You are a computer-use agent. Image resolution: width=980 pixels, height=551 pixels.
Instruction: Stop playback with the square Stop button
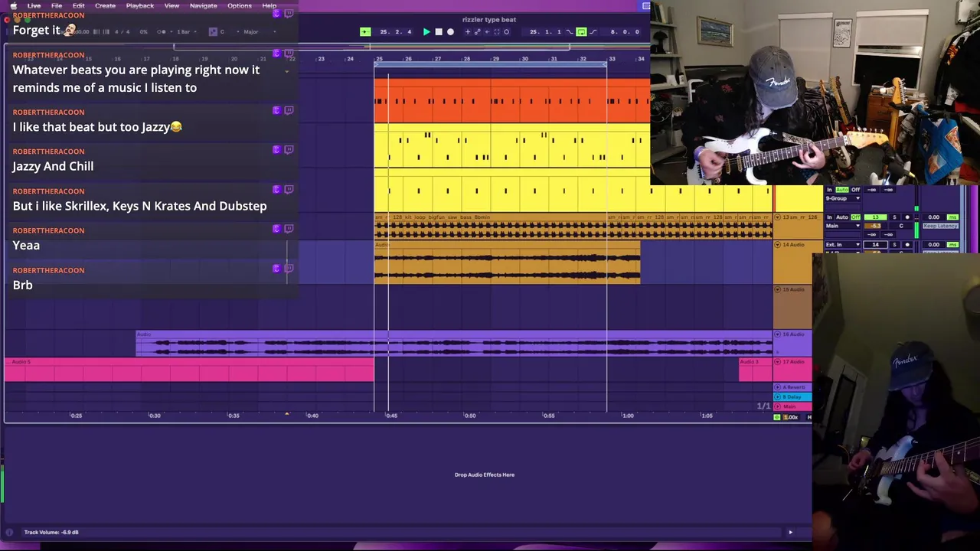click(x=439, y=31)
